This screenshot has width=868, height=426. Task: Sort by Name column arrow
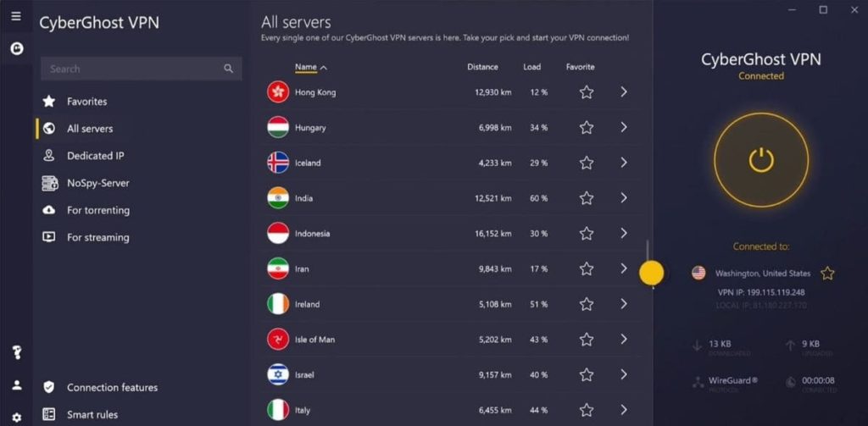tap(324, 68)
